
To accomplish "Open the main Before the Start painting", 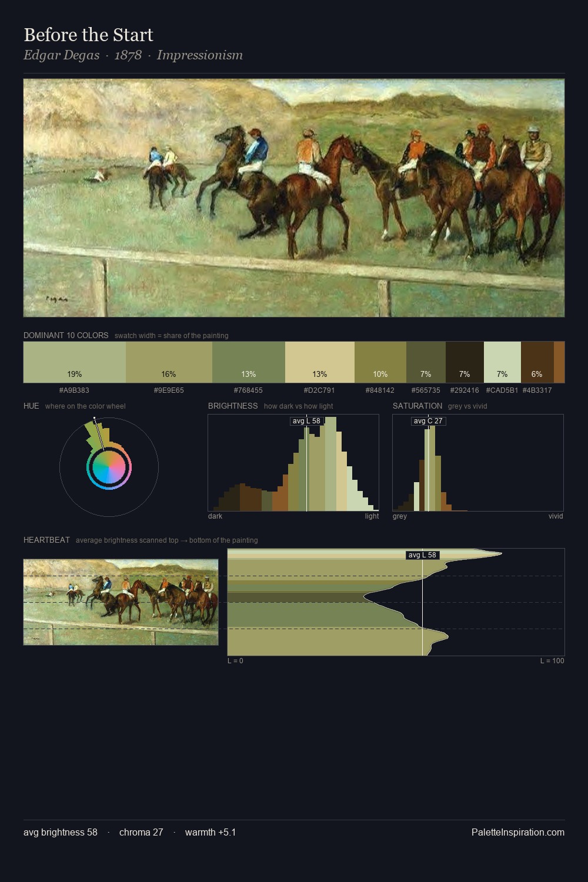I will pyautogui.click(x=294, y=198).
